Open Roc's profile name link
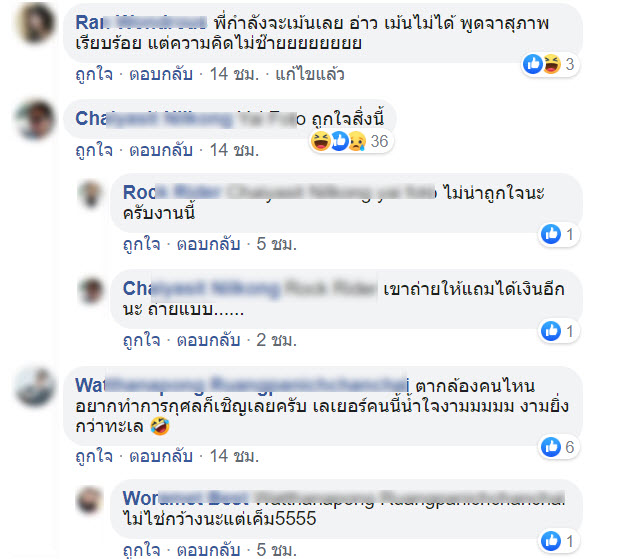Screen dimensions: 624x559 pos(171,193)
